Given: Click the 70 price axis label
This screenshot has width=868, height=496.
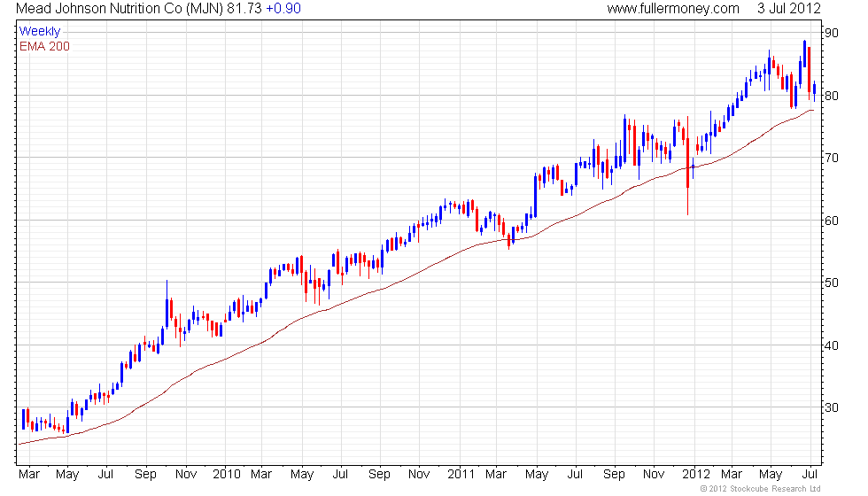Looking at the screenshot, I should pyautogui.click(x=832, y=158).
